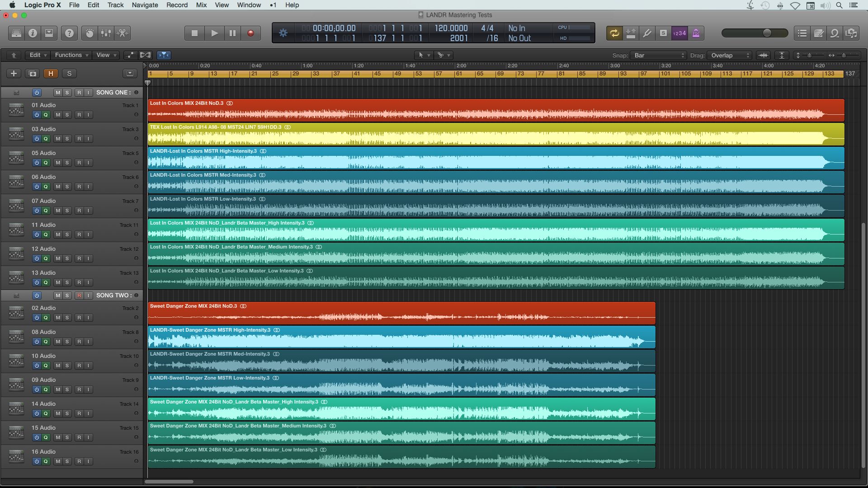This screenshot has width=868, height=488.
Task: Click the Leave folder up-arrow button
Action: [14, 55]
